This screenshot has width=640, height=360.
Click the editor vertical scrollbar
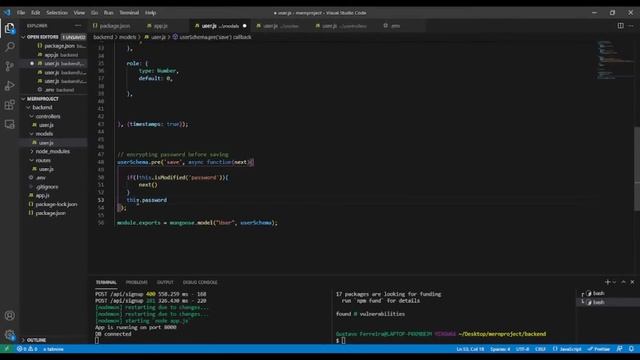[x=637, y=169]
